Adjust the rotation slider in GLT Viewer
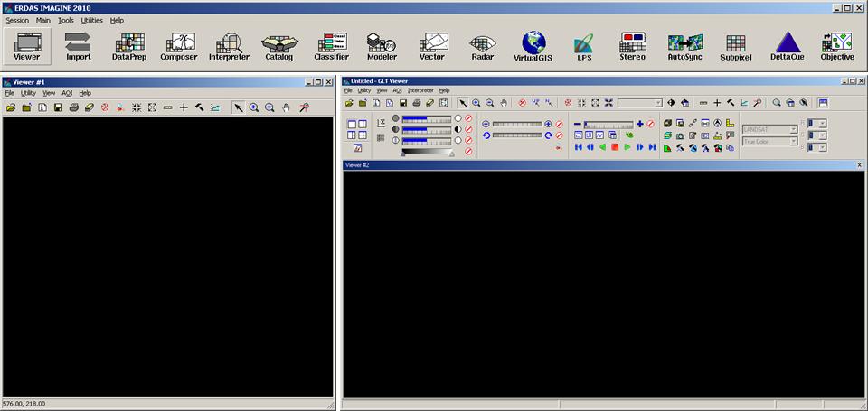Screen dimensions: 868x411 (517, 135)
